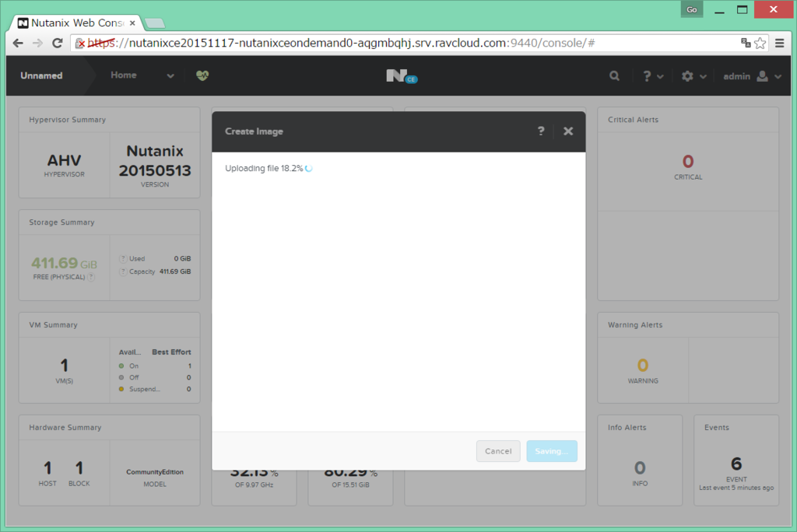Click the upload progress spinner
The height and width of the screenshot is (532, 797).
(308, 168)
